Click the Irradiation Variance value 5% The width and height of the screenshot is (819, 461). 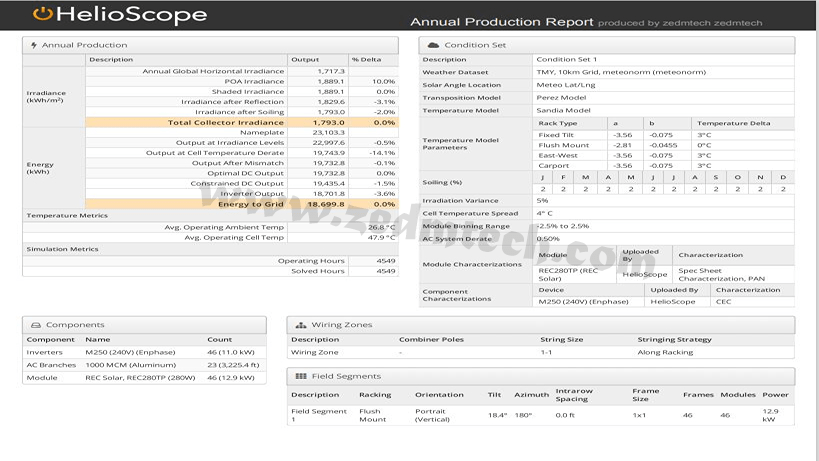click(542, 200)
